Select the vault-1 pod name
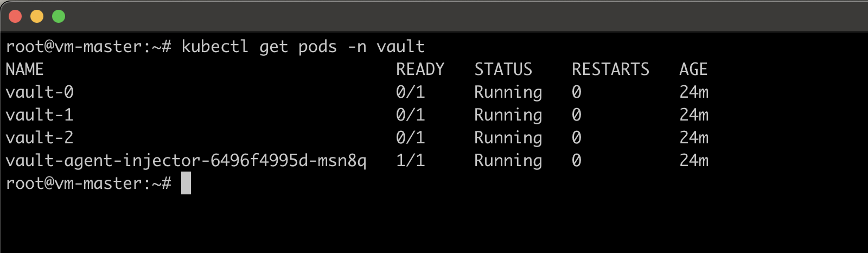Screen dimensions: 868x253 pyautogui.click(x=40, y=115)
